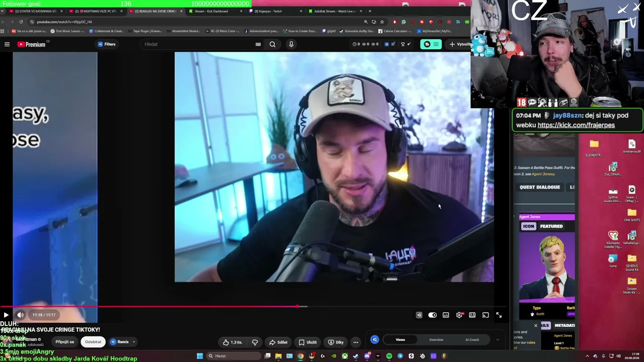Open YouTube hamburger guide menu
Image resolution: width=644 pixels, height=362 pixels.
(7, 44)
